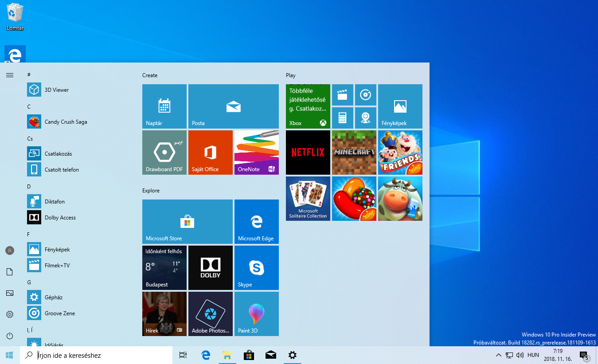Screen dimensions: 598x364
Task: Toggle the Start button on taskbar
Action: (x=10, y=355)
